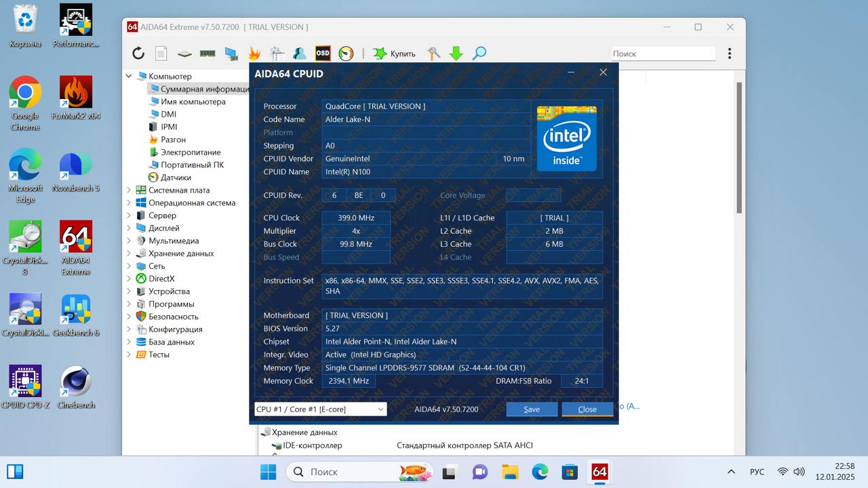Select Программы in the tree
The image size is (868, 488).
point(171,304)
